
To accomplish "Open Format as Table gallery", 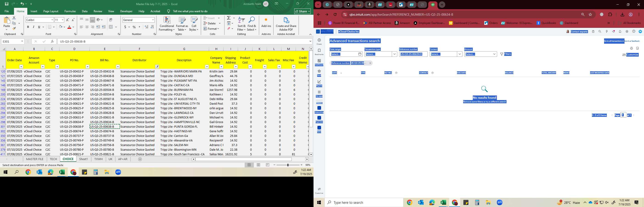I will coord(182,24).
